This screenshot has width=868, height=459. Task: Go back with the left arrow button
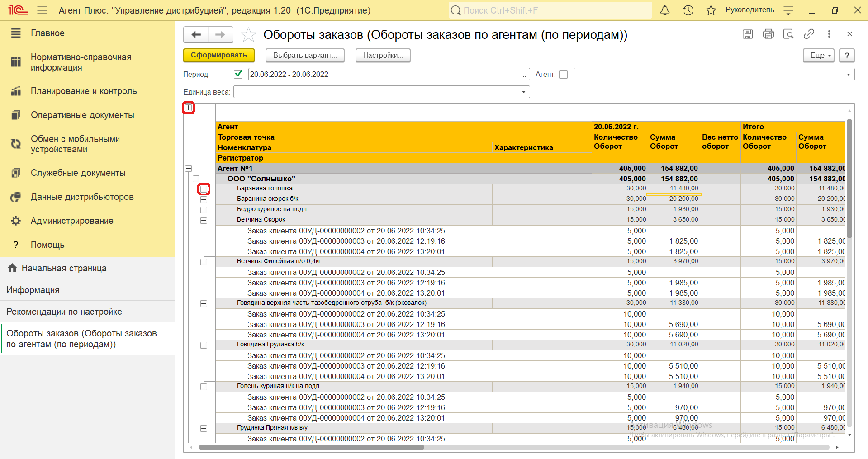pos(196,34)
